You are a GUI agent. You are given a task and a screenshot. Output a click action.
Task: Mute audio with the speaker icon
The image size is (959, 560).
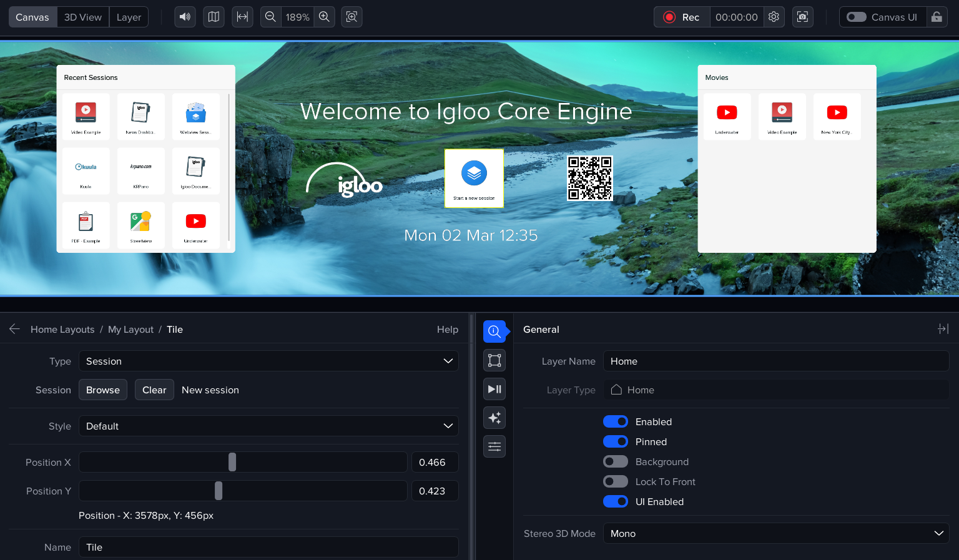[x=185, y=17]
